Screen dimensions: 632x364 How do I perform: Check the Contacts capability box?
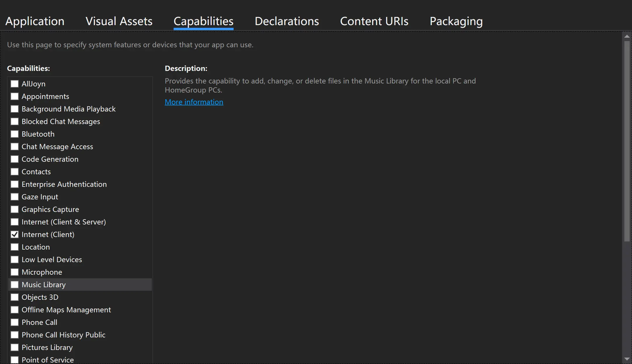coord(15,172)
